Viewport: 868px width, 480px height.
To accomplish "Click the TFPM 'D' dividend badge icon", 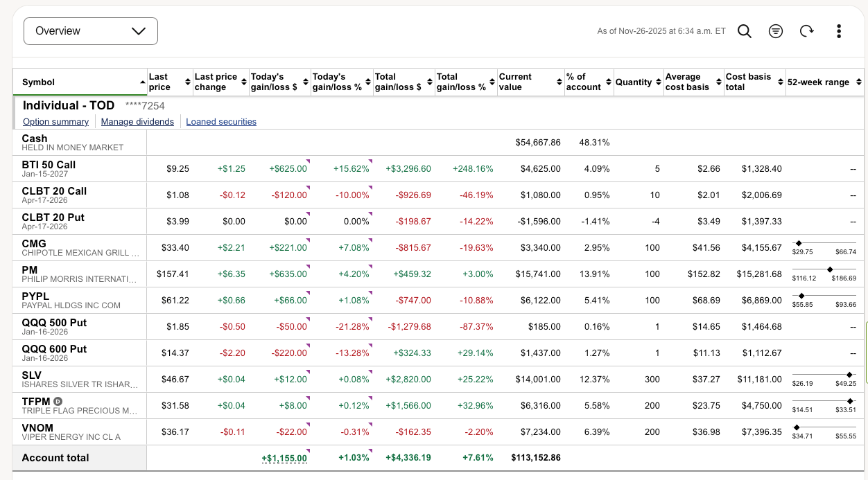I will pyautogui.click(x=58, y=402).
